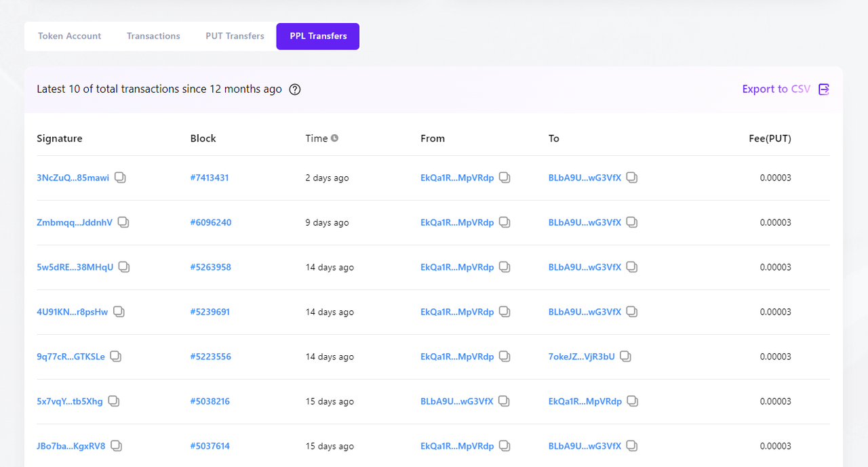Copy the ZmbmqQ...JddnhV signature
Screen dimensions: 868x467
123,222
